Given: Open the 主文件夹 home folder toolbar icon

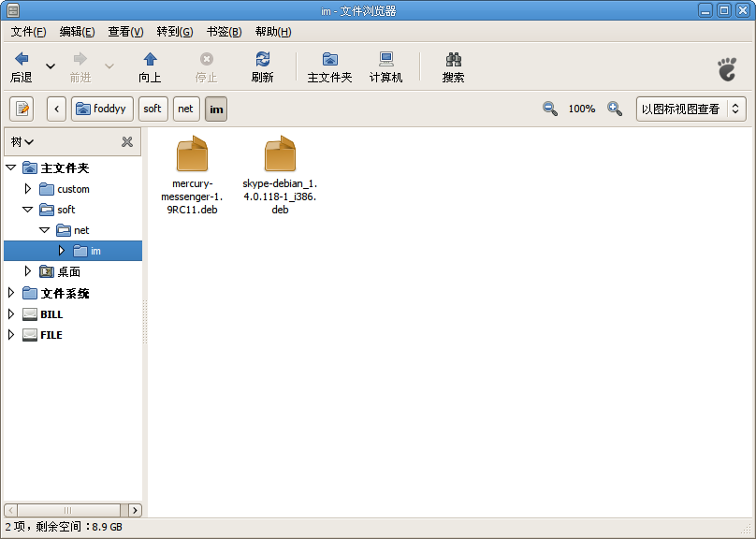Looking at the screenshot, I should (329, 66).
